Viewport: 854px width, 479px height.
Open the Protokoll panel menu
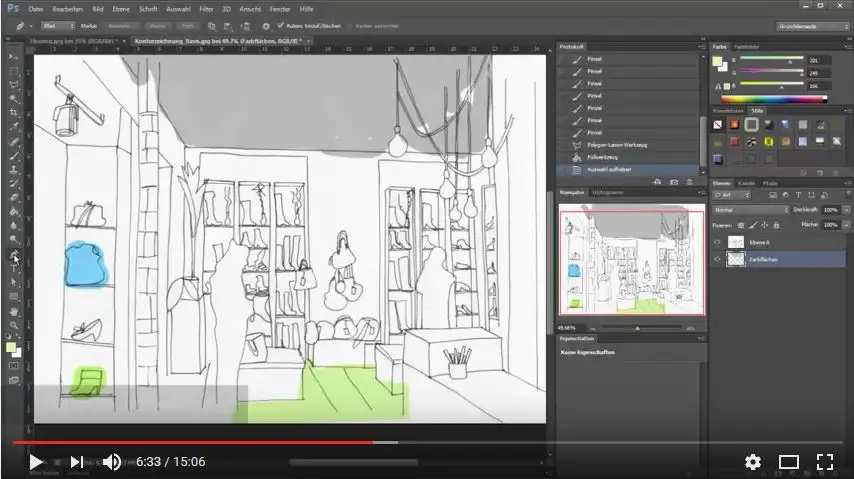point(701,47)
